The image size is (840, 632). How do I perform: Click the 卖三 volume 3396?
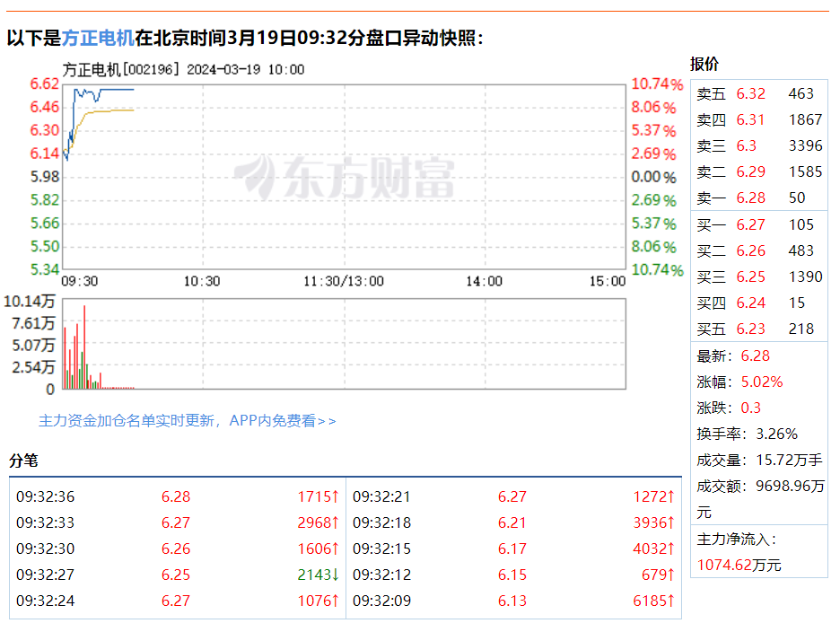point(805,145)
